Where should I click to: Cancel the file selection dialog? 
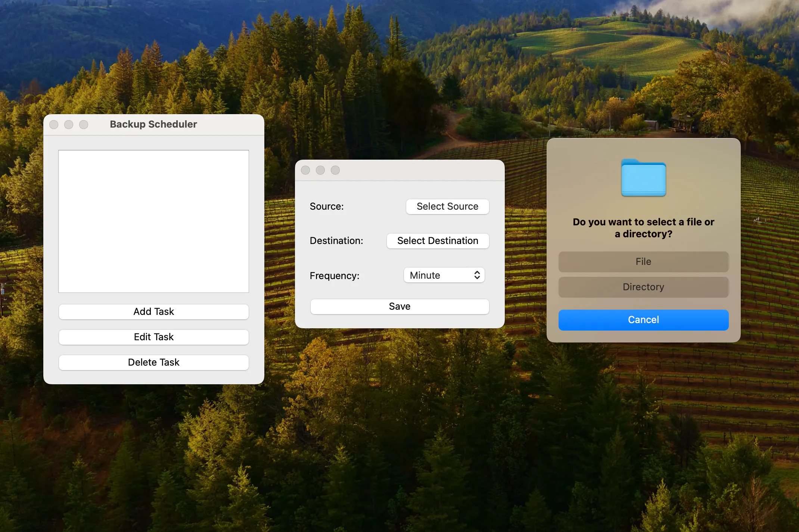click(643, 319)
